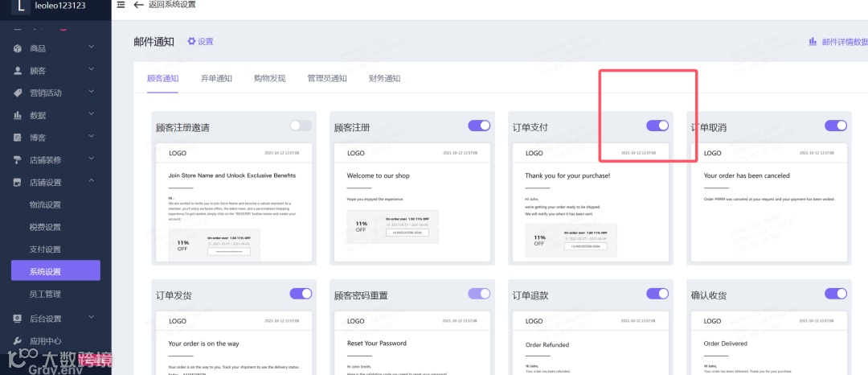Expand the 后台设置 menu chevron
This screenshot has width=868, height=375.
92,318
